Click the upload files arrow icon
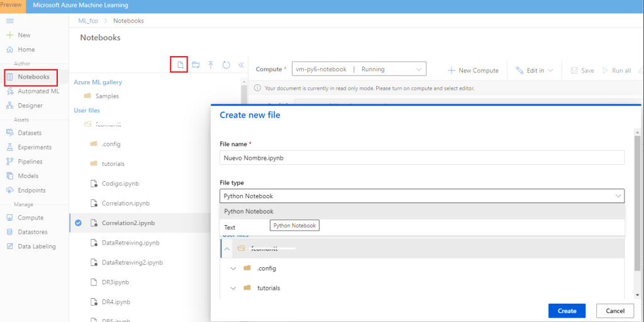The width and height of the screenshot is (644, 322). [x=211, y=65]
